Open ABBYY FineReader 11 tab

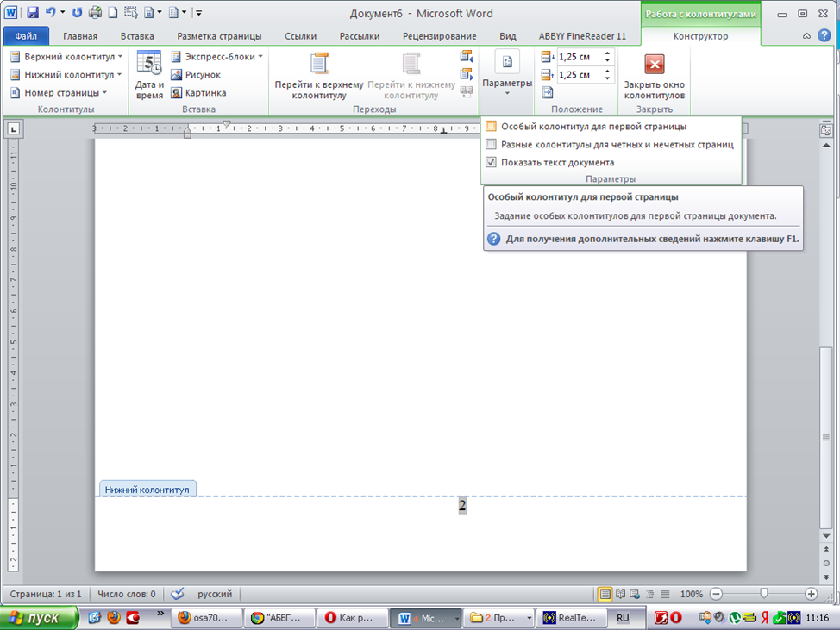(x=582, y=36)
